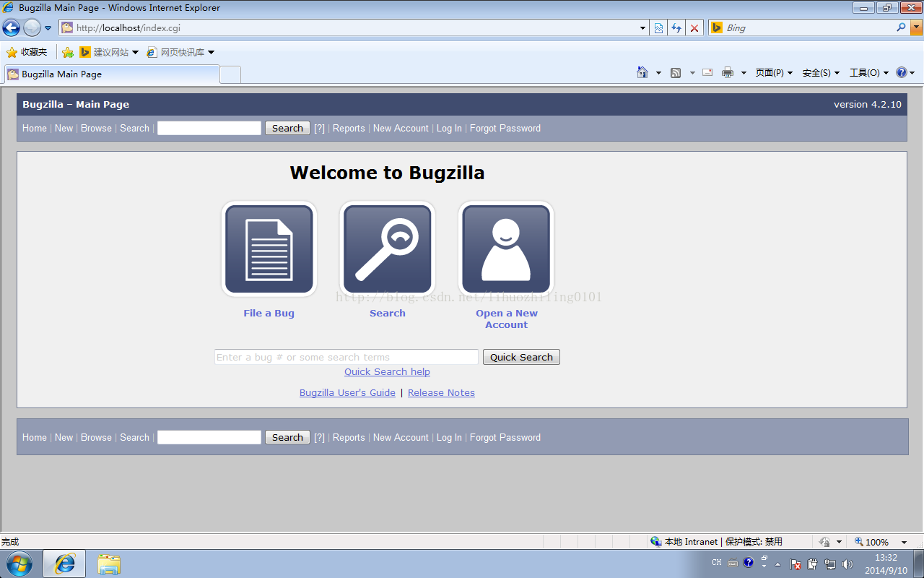The image size is (924, 578).
Task: Expand the Help icon dropdown arrow
Action: [912, 73]
